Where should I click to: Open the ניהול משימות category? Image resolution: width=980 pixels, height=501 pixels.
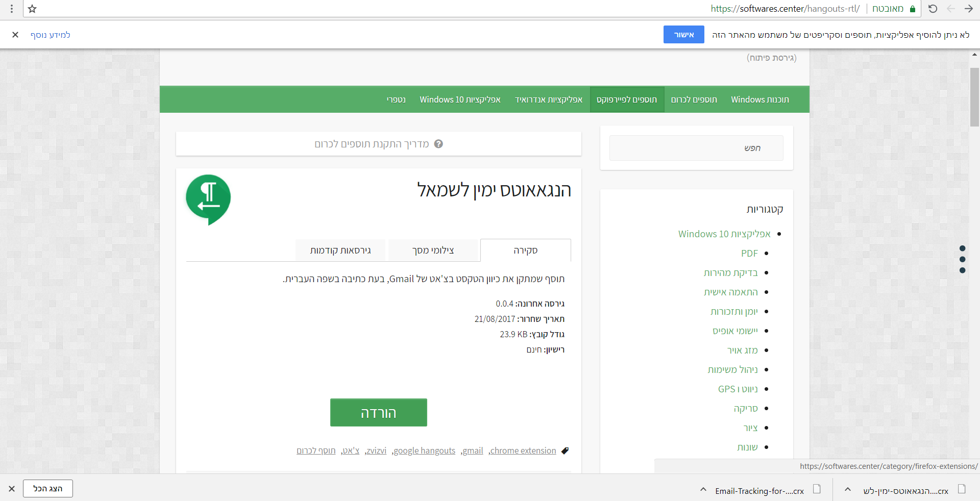pyautogui.click(x=733, y=369)
